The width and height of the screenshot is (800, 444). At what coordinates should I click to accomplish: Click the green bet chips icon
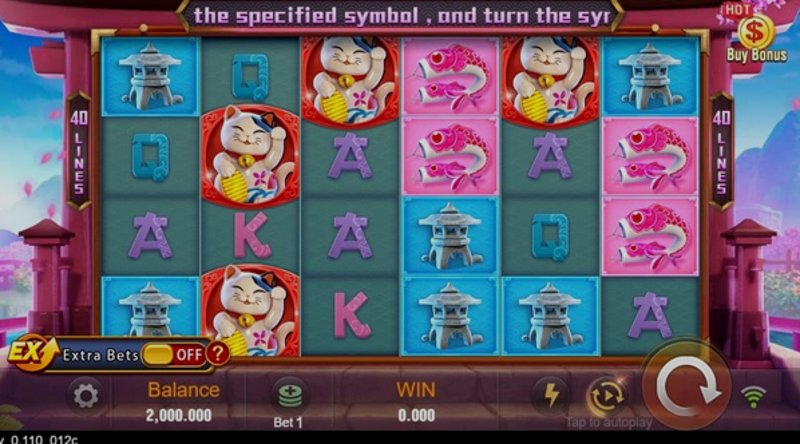pyautogui.click(x=290, y=396)
